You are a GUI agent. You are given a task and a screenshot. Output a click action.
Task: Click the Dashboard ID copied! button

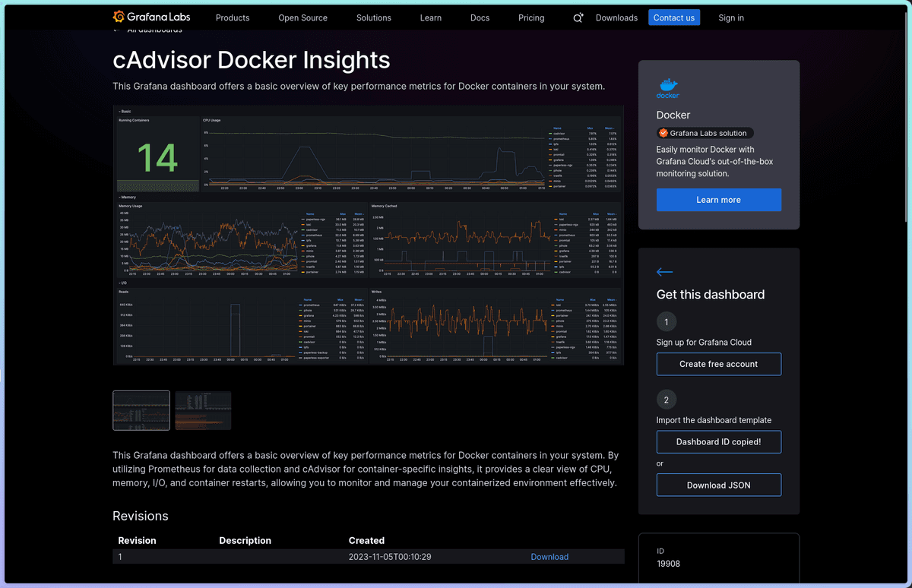coord(718,441)
